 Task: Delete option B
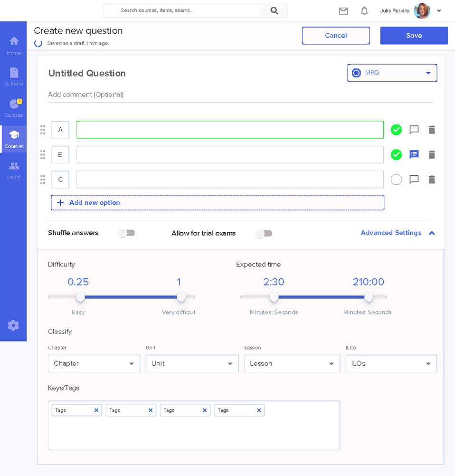pyautogui.click(x=432, y=155)
